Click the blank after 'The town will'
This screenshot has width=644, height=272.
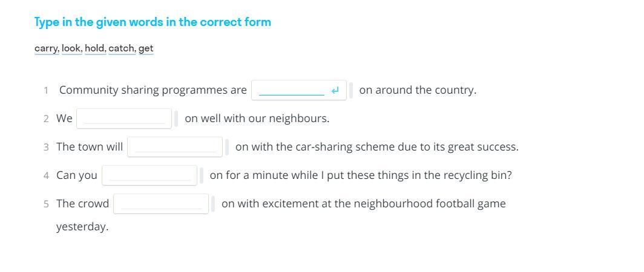(x=175, y=147)
